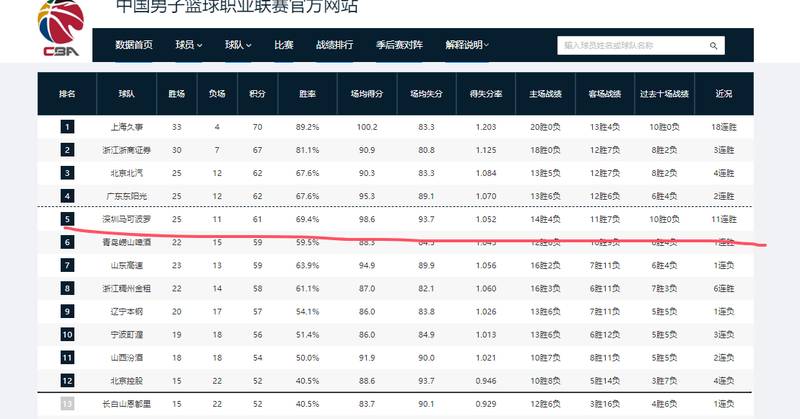Open the 长白山恩都里 team link
Viewport: 800px width, 419px height.
[127, 404]
